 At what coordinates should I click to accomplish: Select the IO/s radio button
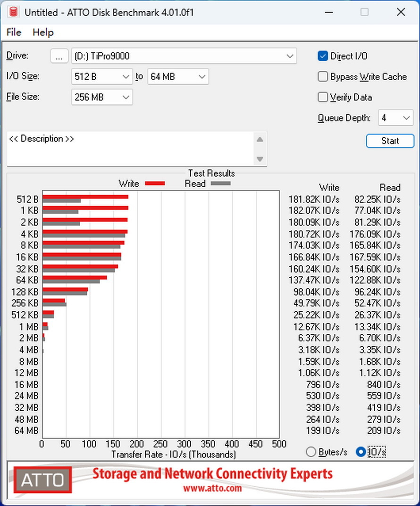tap(361, 452)
